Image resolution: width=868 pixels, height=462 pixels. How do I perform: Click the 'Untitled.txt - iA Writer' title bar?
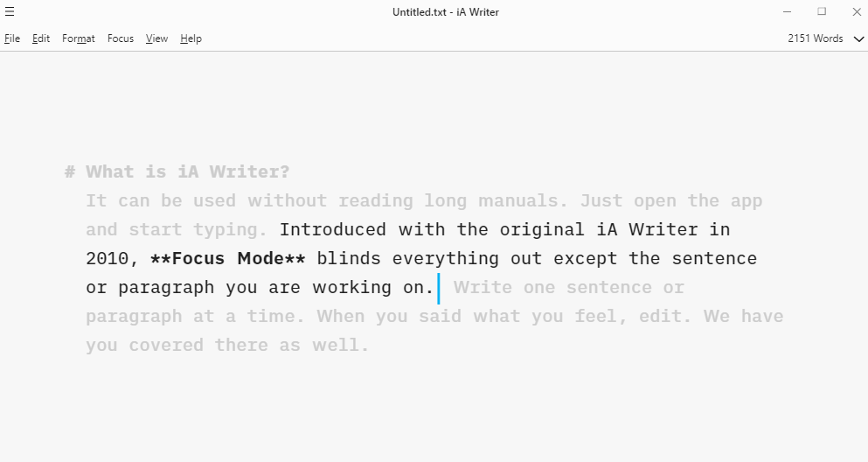coord(446,11)
